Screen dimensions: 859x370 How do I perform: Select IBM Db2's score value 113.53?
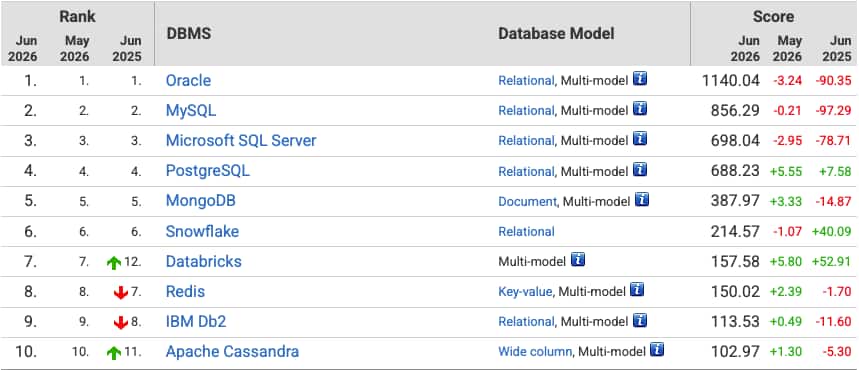pos(735,322)
